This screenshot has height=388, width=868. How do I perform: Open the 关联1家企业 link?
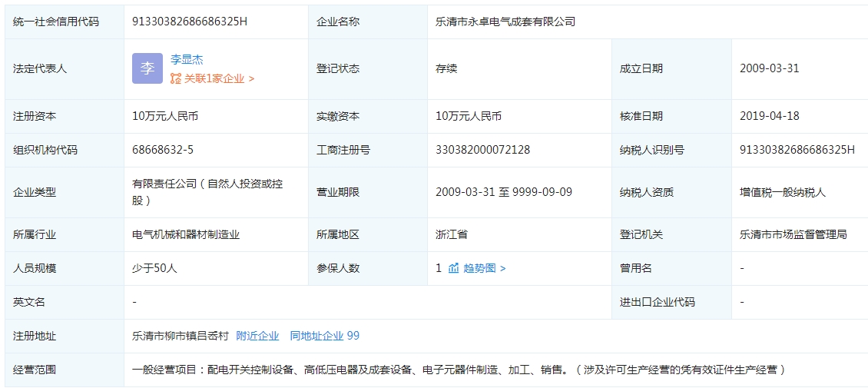click(215, 78)
